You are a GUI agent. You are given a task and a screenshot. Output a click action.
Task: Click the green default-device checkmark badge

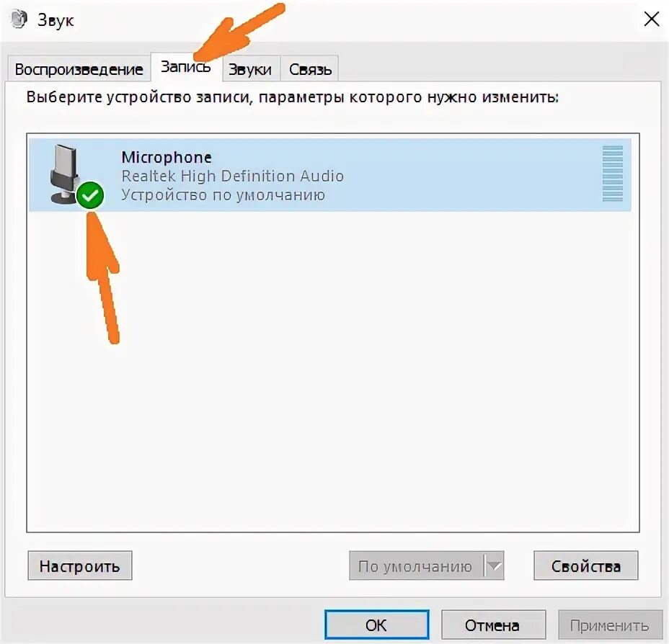click(x=90, y=195)
